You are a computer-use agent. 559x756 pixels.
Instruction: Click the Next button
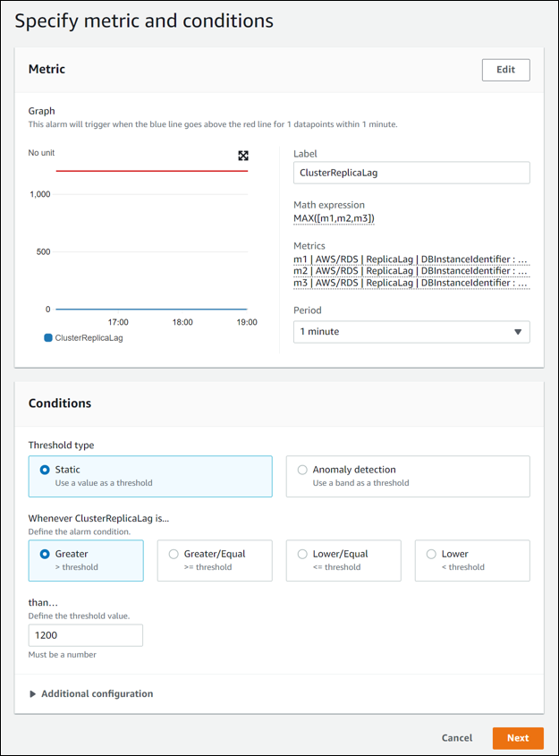click(517, 737)
